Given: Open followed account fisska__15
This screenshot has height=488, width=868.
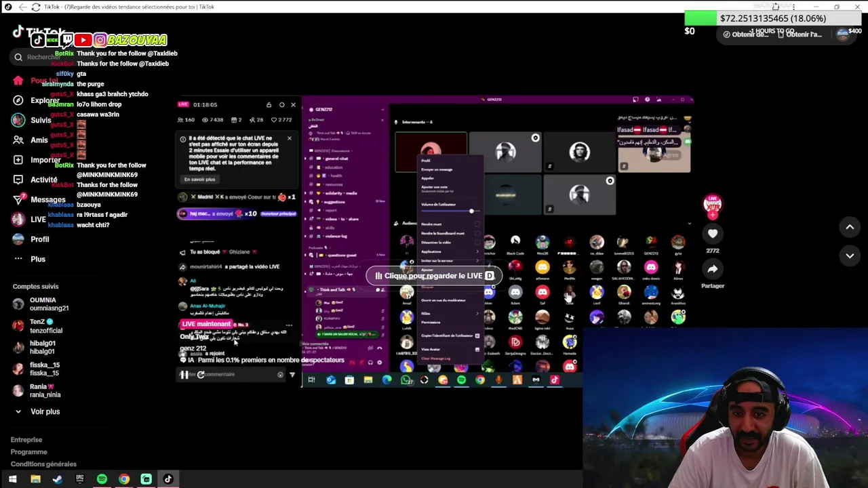Looking at the screenshot, I should click(x=37, y=369).
